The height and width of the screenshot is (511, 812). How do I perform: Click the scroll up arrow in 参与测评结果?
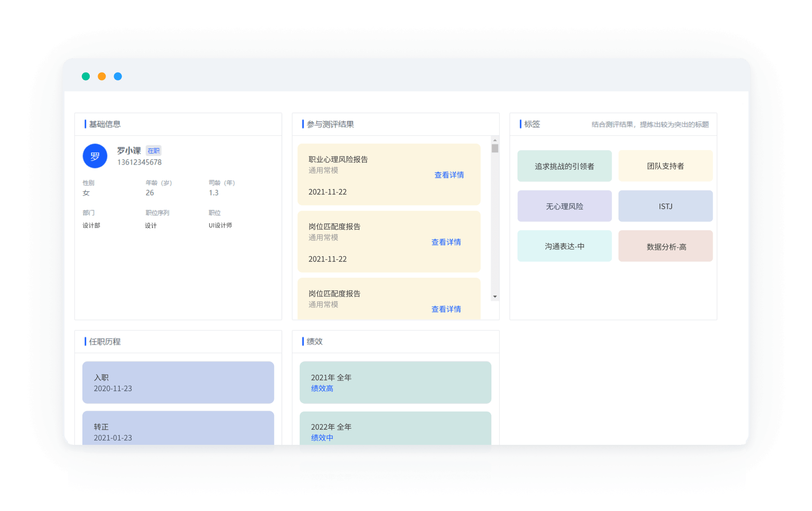tap(495, 140)
